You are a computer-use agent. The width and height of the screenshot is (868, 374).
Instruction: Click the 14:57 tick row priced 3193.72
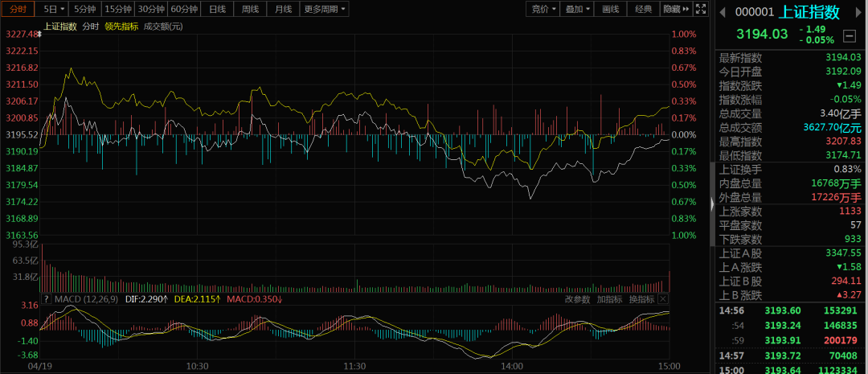click(x=791, y=355)
